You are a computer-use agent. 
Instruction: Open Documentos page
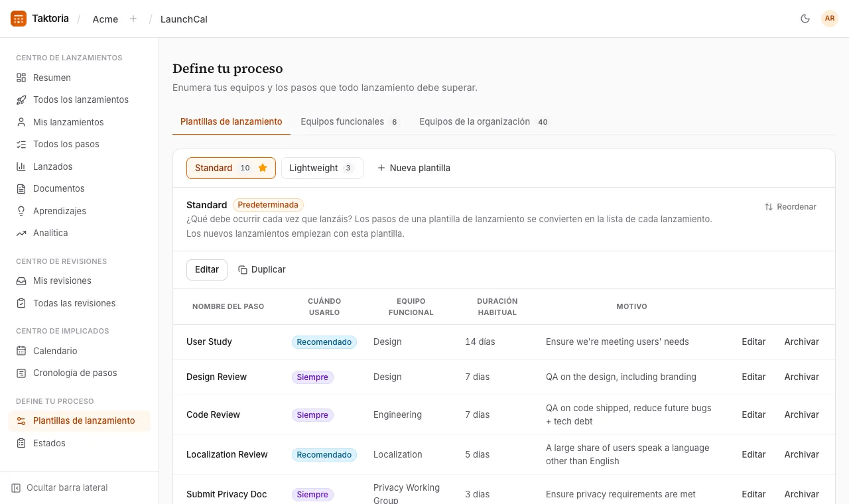[x=80, y=188]
